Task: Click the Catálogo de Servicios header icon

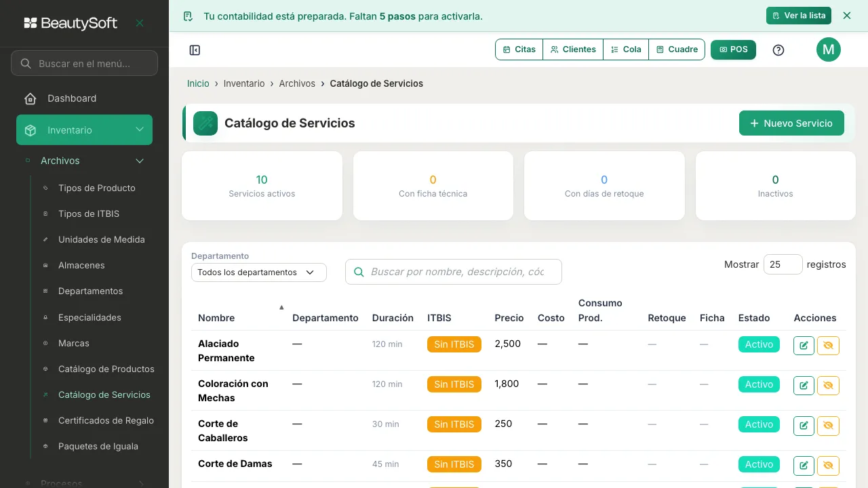Action: 205,123
